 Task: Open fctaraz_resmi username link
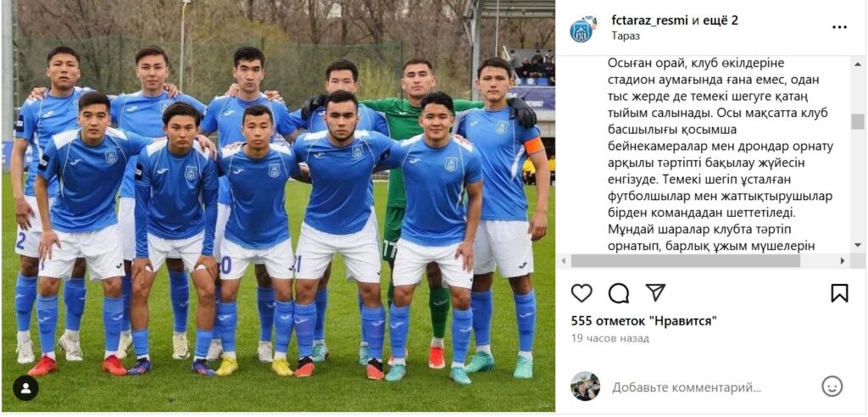tap(650, 20)
